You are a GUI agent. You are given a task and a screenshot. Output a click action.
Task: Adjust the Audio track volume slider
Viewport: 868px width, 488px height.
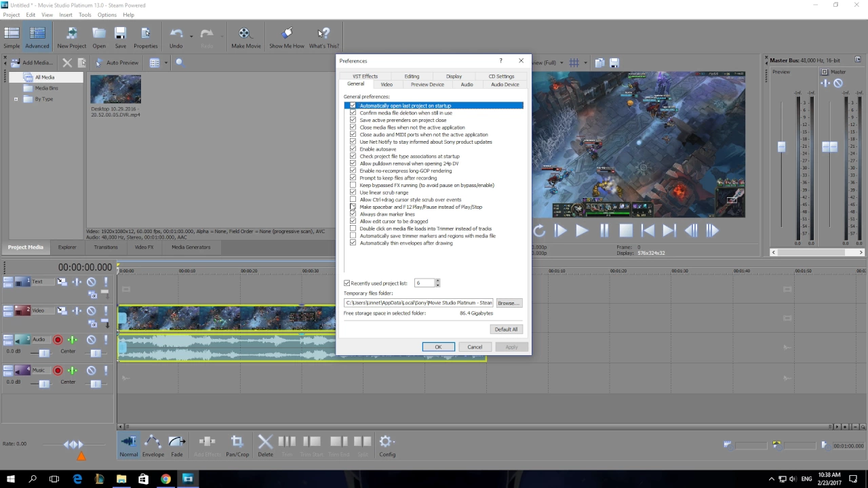pyautogui.click(x=44, y=353)
